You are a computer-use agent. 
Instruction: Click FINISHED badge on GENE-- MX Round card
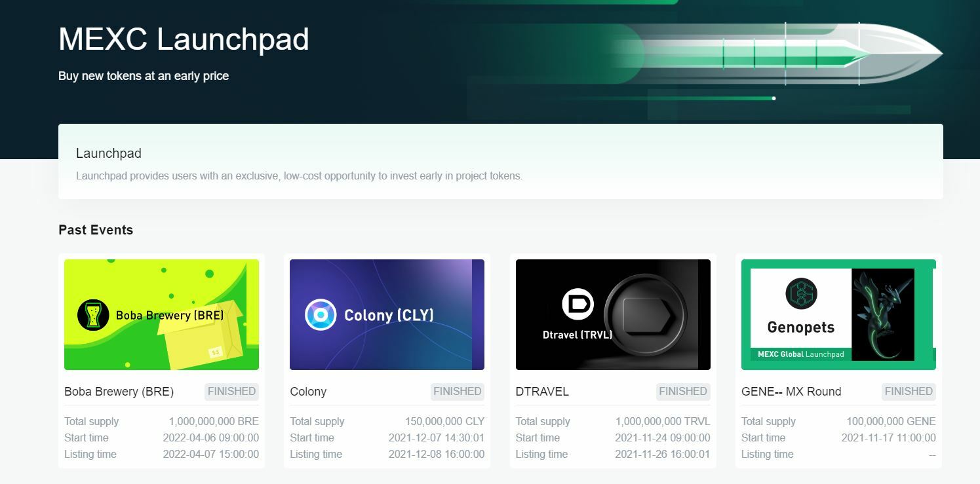(909, 392)
